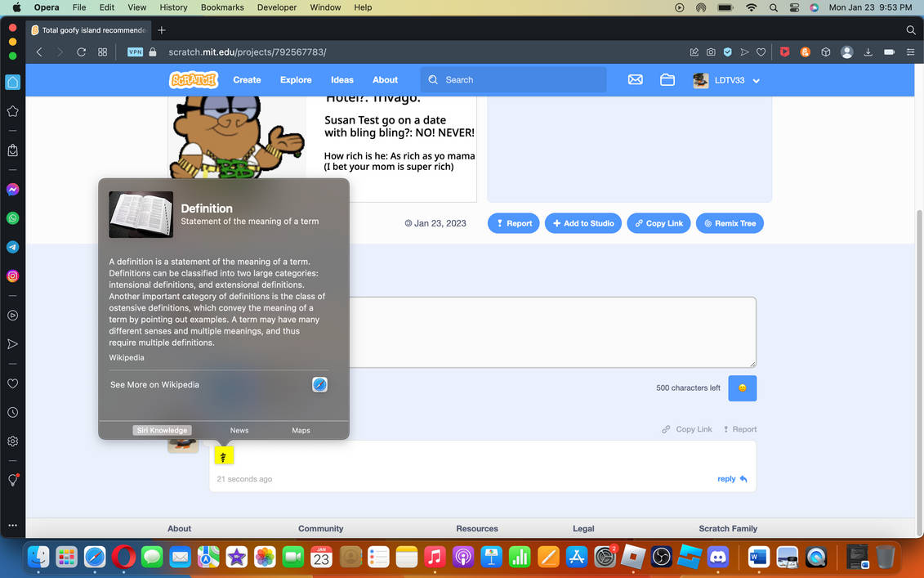Viewport: 924px width, 578px height.
Task: Click the blue Copy Link button
Action: pyautogui.click(x=658, y=223)
